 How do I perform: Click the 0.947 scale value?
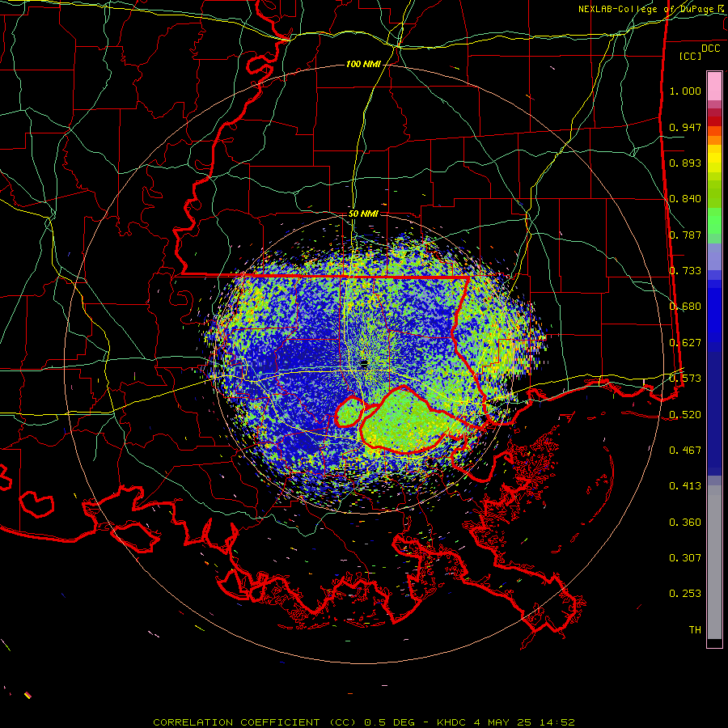pyautogui.click(x=685, y=127)
